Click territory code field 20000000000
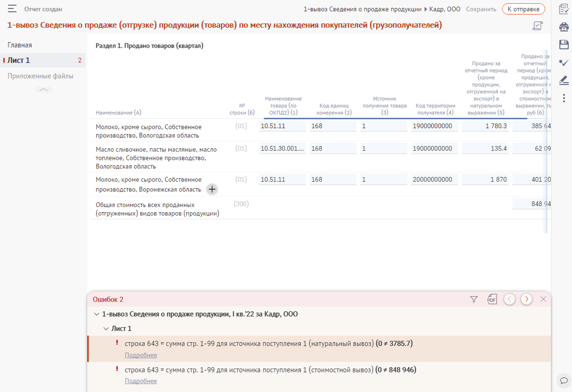The width and height of the screenshot is (572, 392). coord(434,180)
